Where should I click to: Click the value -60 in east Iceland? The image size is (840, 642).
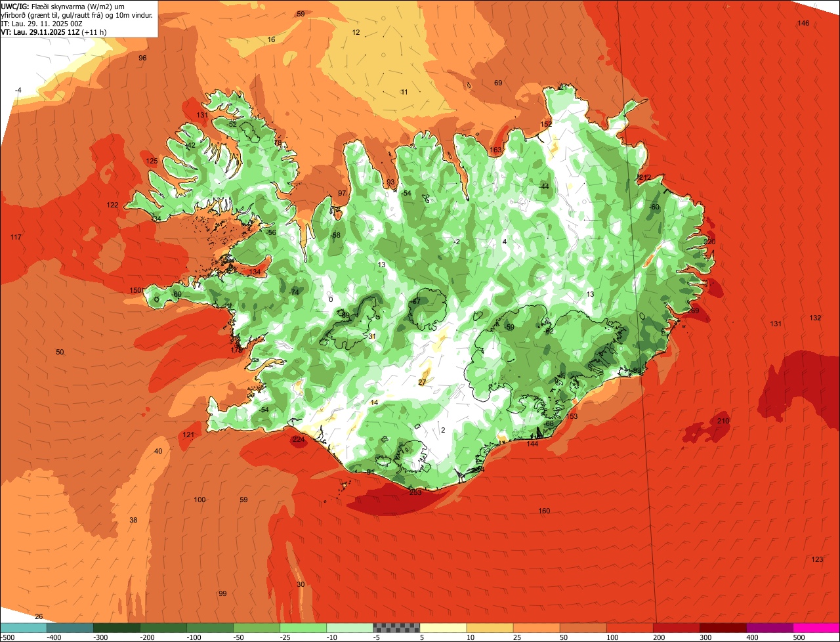click(x=654, y=207)
